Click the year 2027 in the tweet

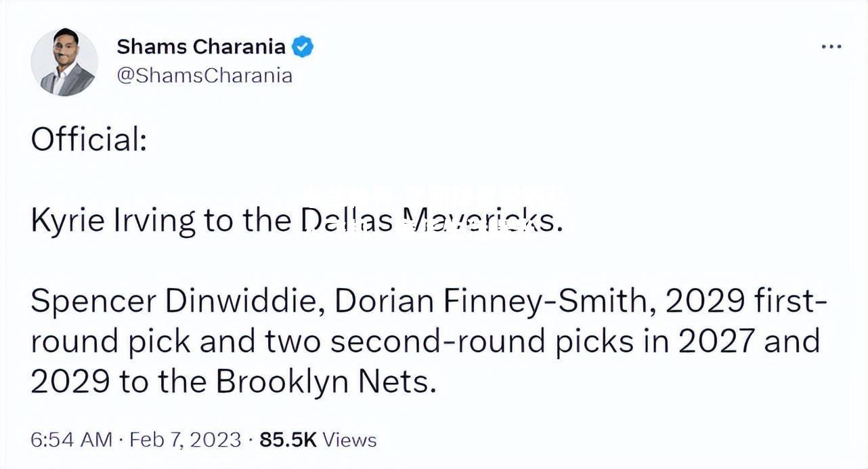(x=716, y=342)
